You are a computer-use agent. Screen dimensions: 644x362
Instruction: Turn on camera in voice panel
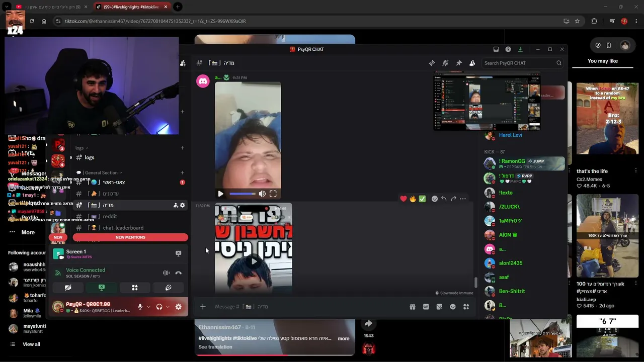68,288
